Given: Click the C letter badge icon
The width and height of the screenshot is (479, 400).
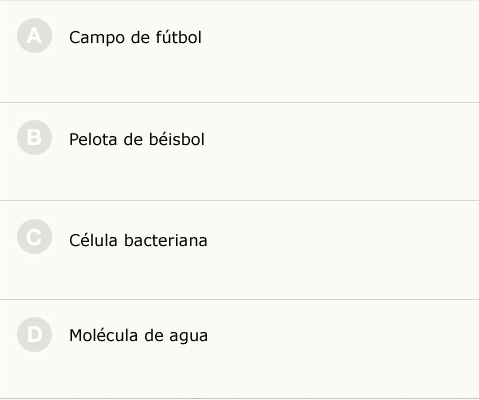Looking at the screenshot, I should (x=34, y=237).
